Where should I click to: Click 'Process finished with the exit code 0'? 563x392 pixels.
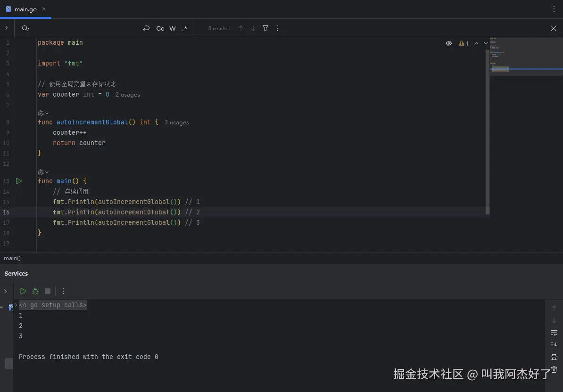89,357
